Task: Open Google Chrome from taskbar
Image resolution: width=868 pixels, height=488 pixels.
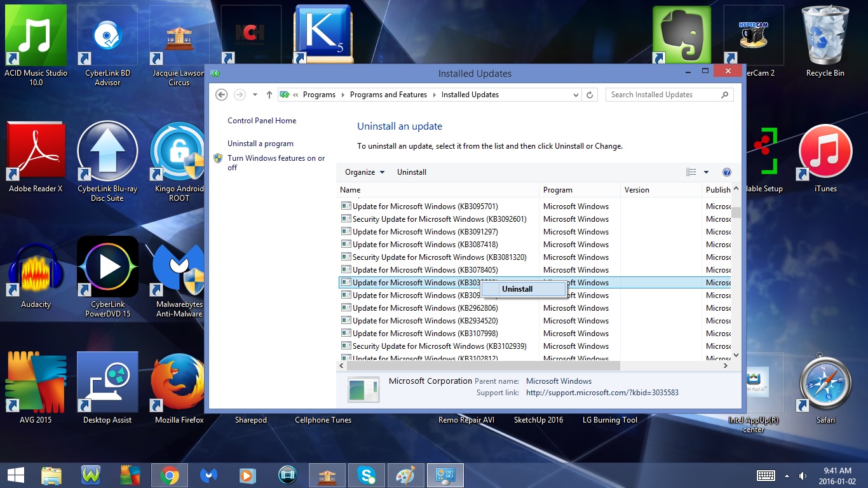Action: point(170,475)
